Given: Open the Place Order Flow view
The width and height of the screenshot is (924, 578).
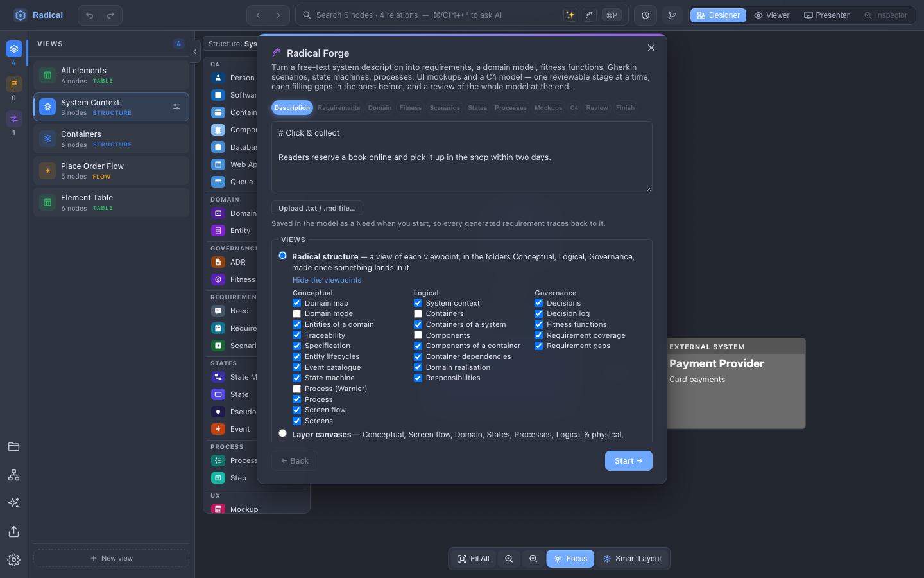Looking at the screenshot, I should pyautogui.click(x=112, y=171).
